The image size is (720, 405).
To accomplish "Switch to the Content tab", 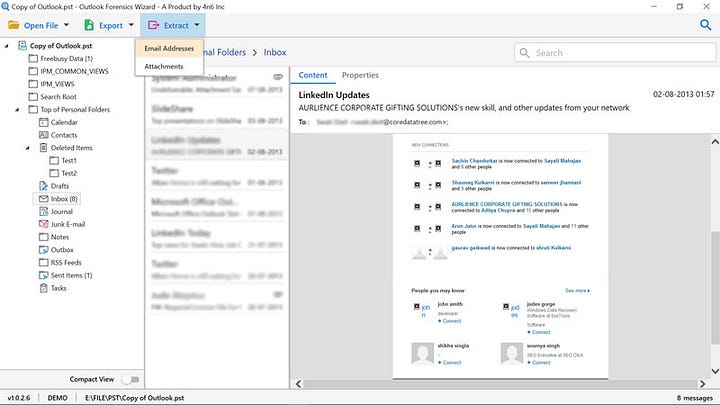I will (x=313, y=75).
